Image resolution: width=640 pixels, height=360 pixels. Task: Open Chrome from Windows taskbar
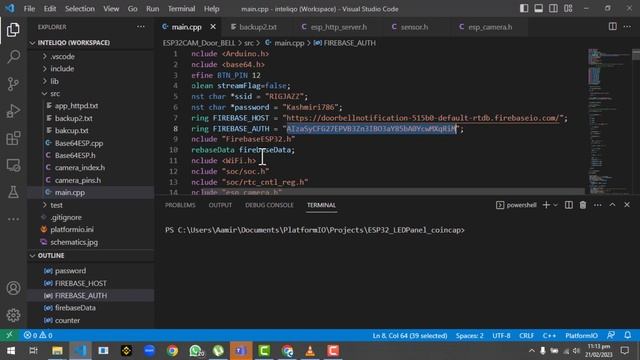click(x=172, y=351)
